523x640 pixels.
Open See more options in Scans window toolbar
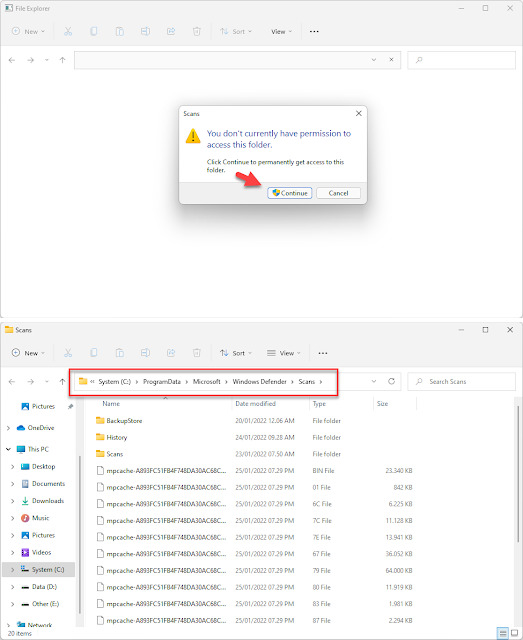click(x=323, y=353)
